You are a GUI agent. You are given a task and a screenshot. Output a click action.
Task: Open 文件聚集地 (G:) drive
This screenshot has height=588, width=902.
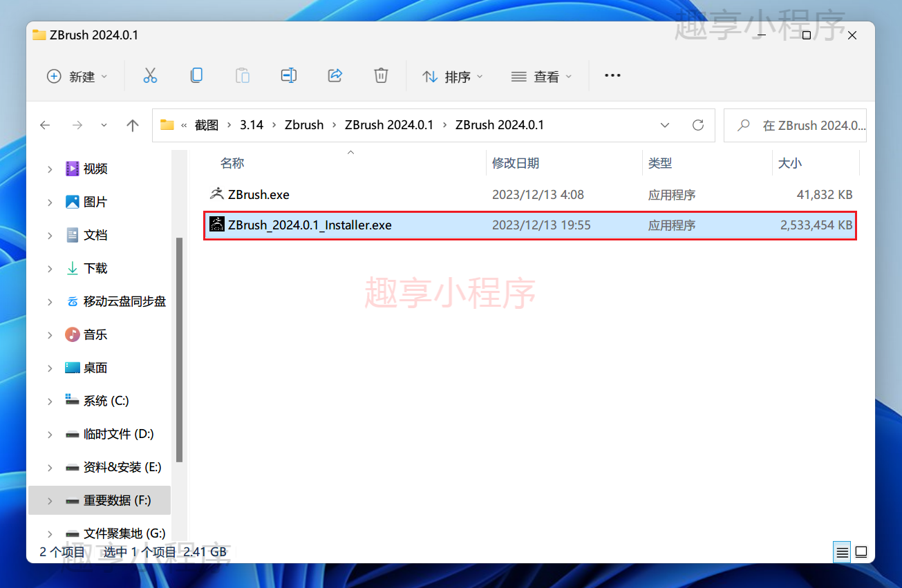point(124,533)
